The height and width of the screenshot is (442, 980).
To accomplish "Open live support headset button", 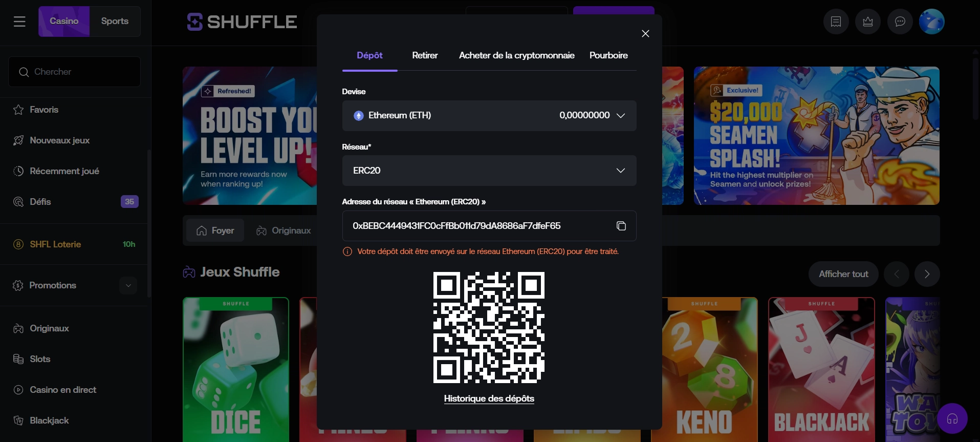I will point(952,419).
